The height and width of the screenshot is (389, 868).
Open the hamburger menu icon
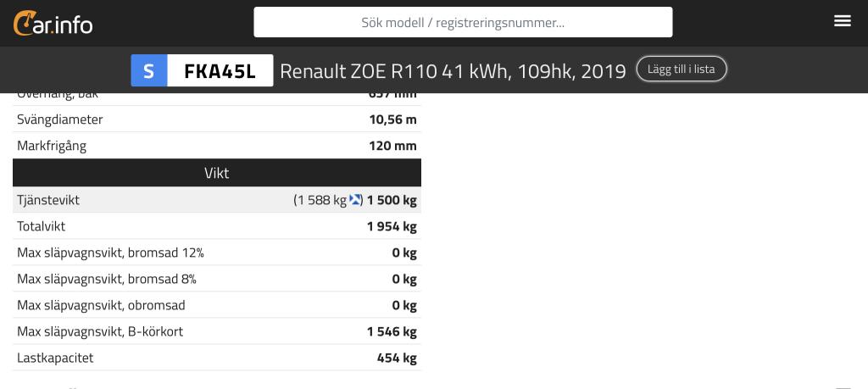click(x=842, y=21)
